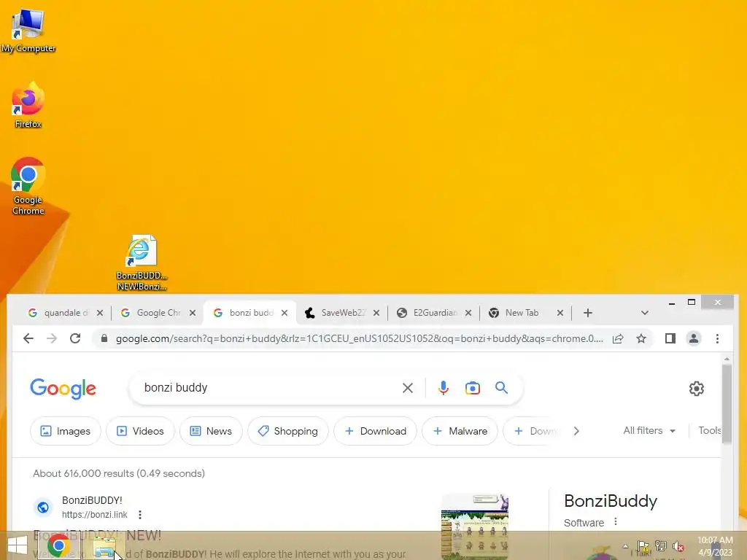Open more options for the bonzi.link result
Screen dimensions: 747x560
[139, 515]
